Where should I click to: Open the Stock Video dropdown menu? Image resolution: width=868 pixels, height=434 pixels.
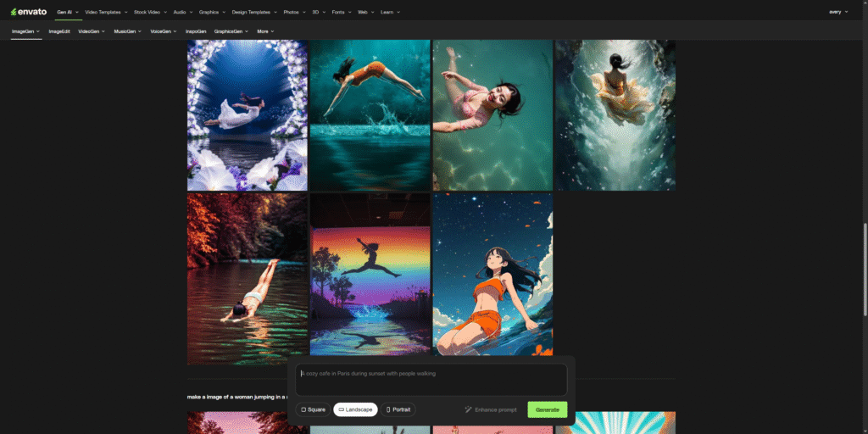pos(150,12)
